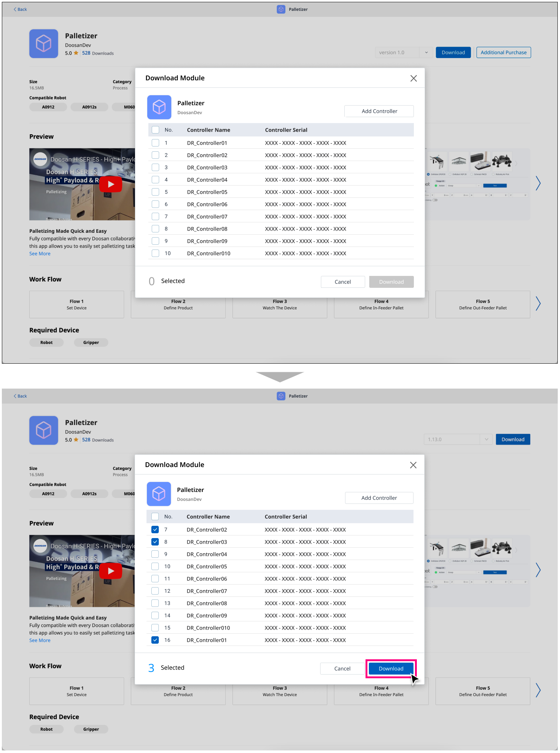Close the Download Module dialog showing 0 Selected

point(413,78)
